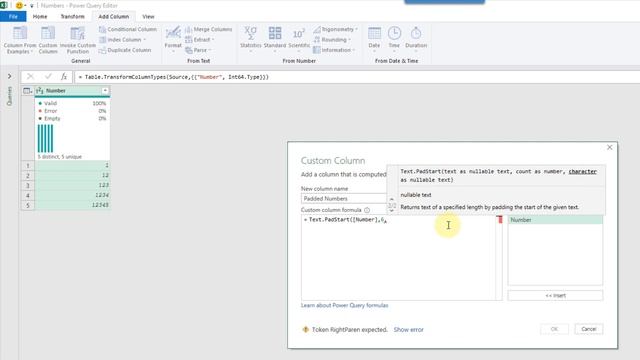Screen dimensions: 640x360
Task: Click in the custom column formula editor
Action: point(398,258)
